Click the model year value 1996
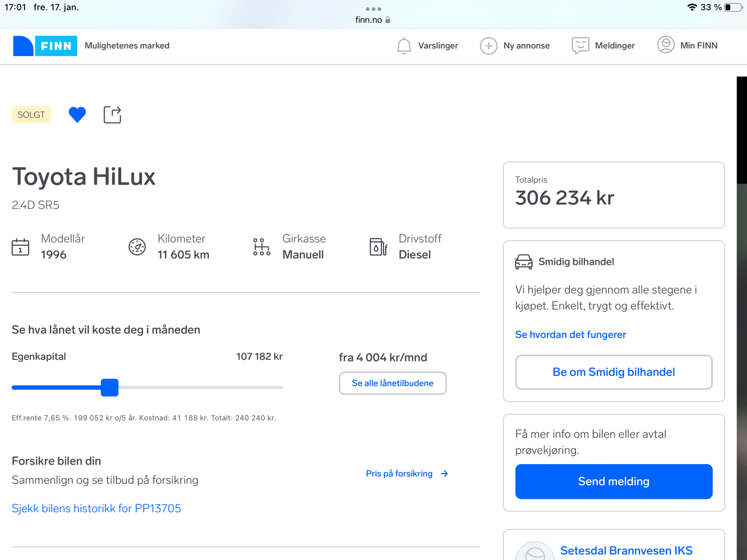The width and height of the screenshot is (747, 560). coord(53,255)
